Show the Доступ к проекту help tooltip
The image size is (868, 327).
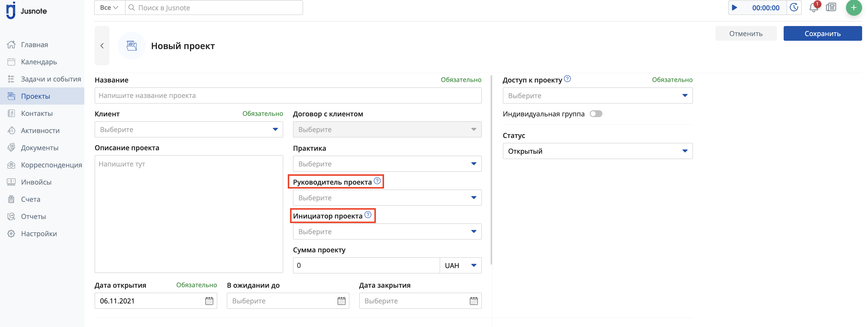[567, 79]
